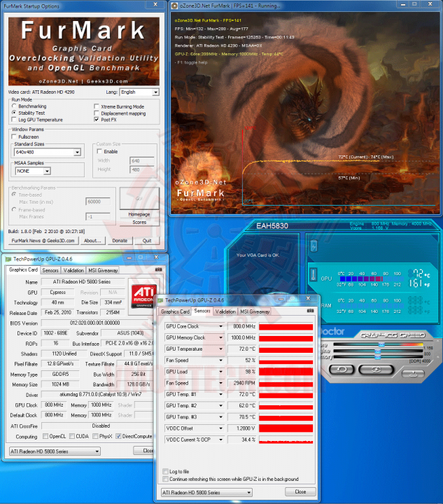This screenshot has height=504, width=443.
Task: Click the custom Width 640 field
Action: pos(141,160)
